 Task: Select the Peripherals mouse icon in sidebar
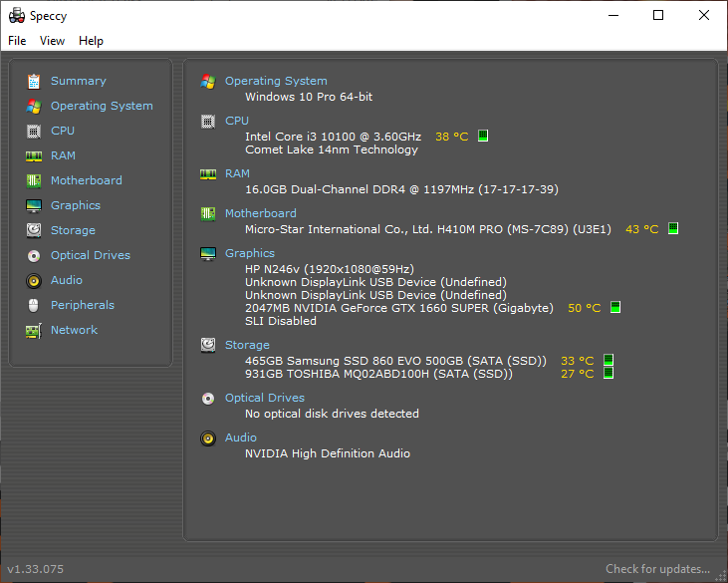coord(34,305)
